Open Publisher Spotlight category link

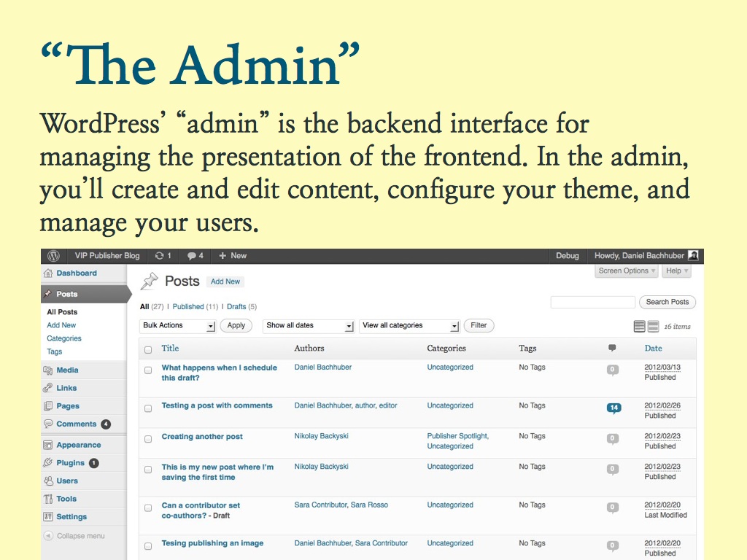click(458, 436)
